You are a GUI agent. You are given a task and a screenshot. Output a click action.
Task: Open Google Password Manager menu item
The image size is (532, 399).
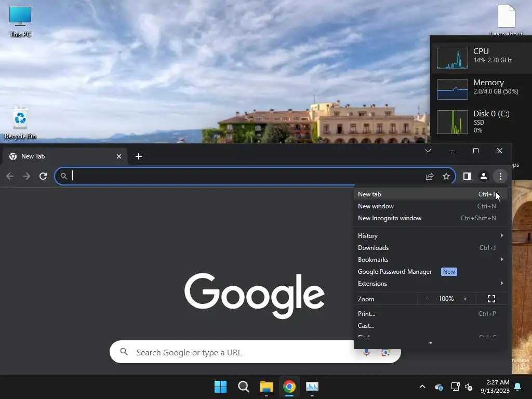[x=430, y=272]
